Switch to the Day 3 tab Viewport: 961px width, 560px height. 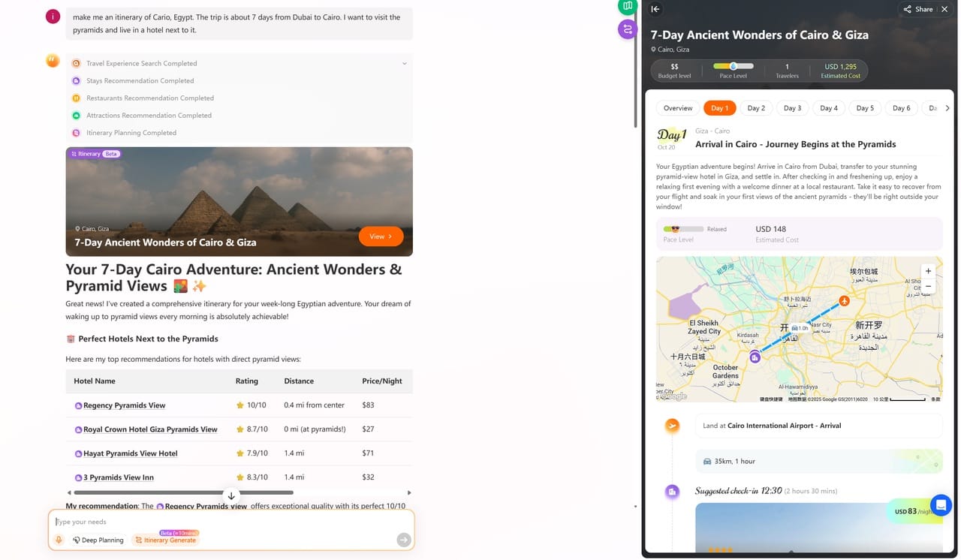(x=792, y=108)
